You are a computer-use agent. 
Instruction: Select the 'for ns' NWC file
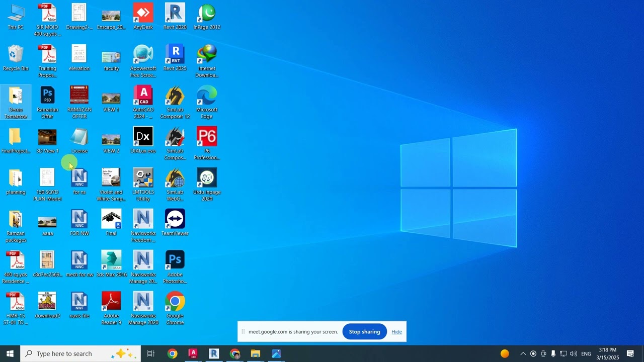click(x=79, y=182)
